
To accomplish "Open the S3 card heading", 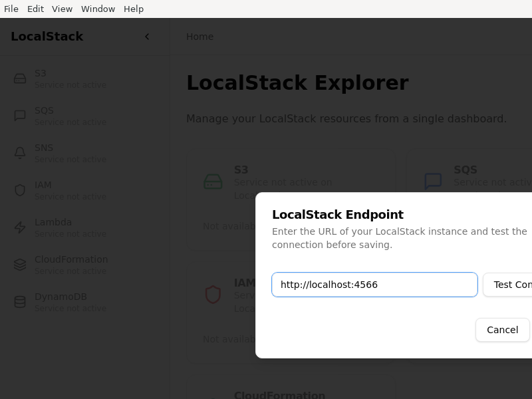I will coord(241,170).
